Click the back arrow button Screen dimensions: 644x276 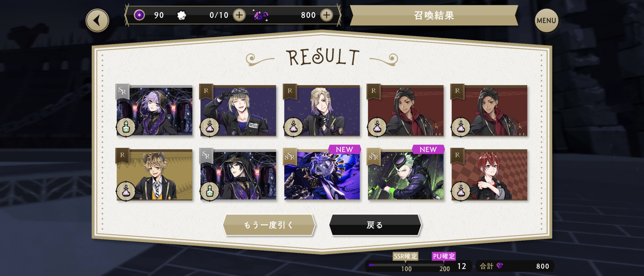pyautogui.click(x=97, y=20)
